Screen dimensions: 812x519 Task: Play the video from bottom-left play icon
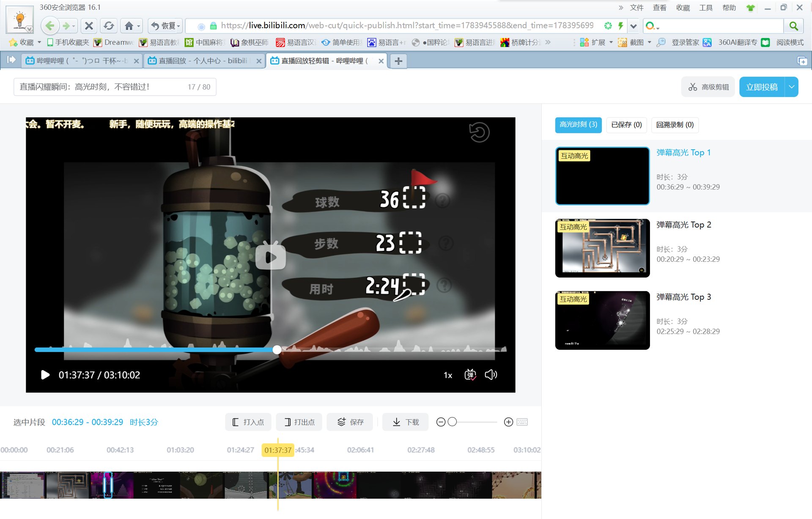45,375
